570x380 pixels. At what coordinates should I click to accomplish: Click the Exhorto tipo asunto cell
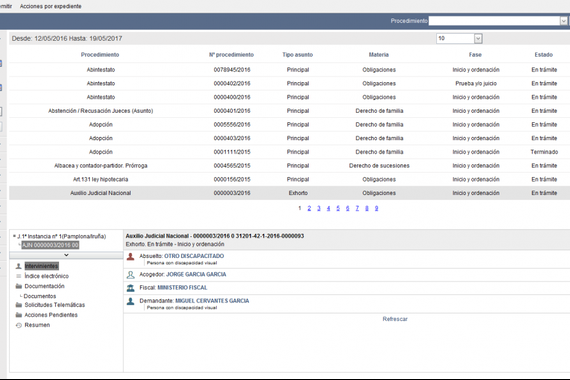tap(298, 193)
